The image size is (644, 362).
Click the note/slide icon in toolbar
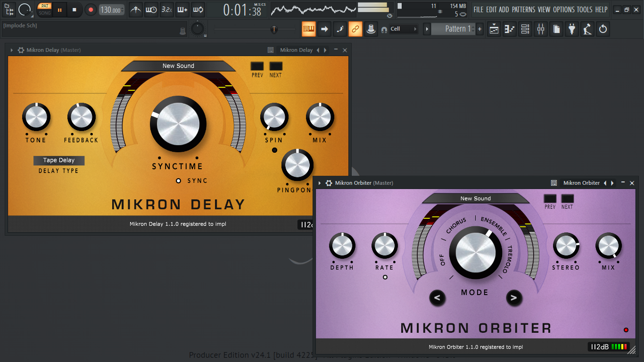[340, 29]
